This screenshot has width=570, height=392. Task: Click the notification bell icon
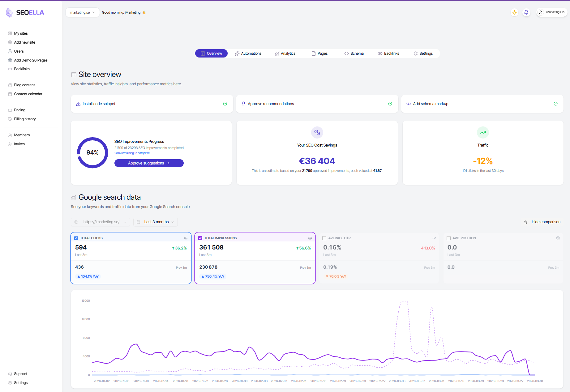526,12
